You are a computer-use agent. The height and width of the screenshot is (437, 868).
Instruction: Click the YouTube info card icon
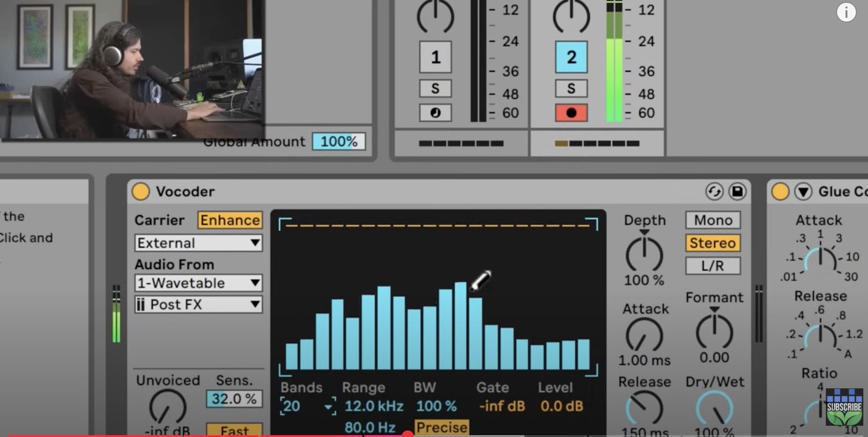tap(846, 12)
